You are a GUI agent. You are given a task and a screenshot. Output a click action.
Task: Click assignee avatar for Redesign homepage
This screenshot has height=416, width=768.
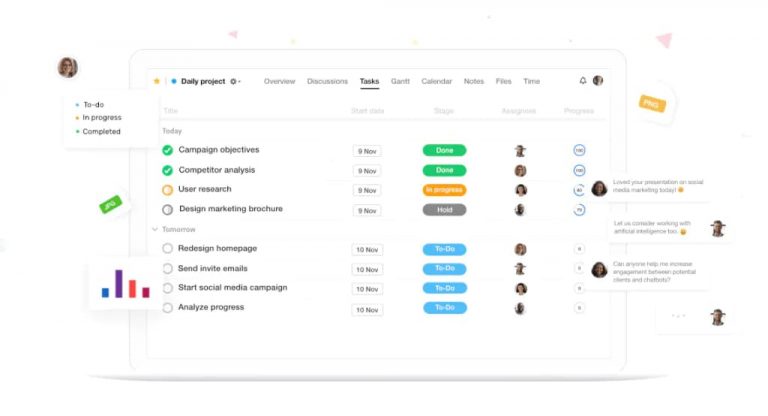click(x=520, y=249)
